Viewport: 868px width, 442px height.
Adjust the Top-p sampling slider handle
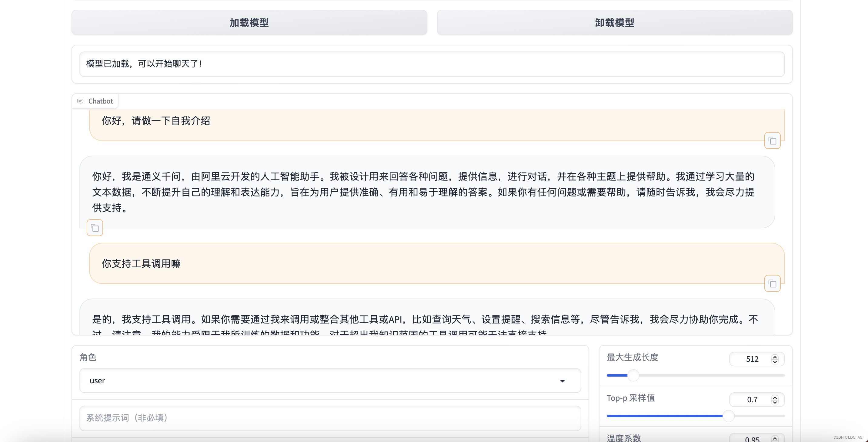tap(728, 416)
